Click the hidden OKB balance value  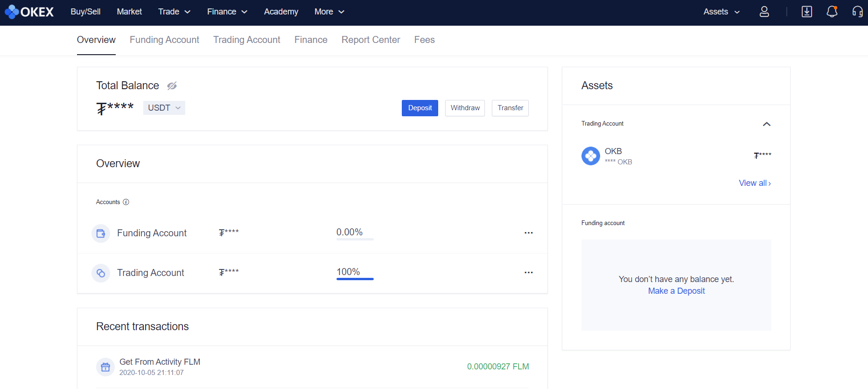point(763,156)
